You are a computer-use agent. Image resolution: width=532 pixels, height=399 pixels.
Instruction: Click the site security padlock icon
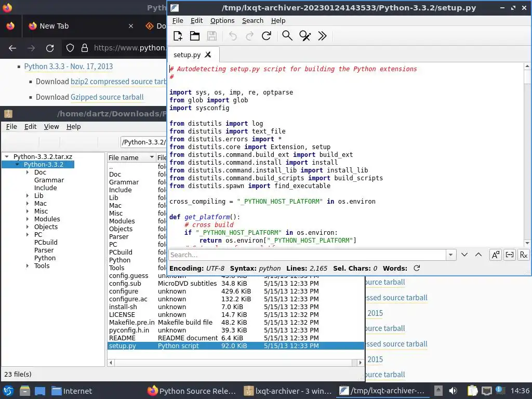pos(85,48)
